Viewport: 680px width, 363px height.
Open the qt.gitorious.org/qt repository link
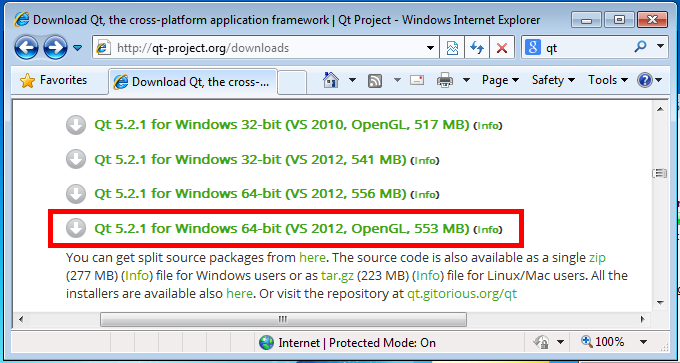(462, 294)
